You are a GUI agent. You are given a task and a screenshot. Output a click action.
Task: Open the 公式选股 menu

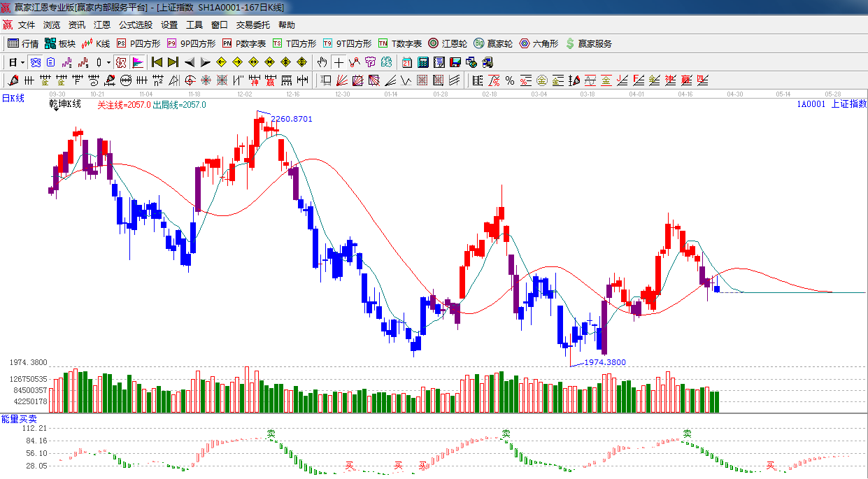[135, 25]
